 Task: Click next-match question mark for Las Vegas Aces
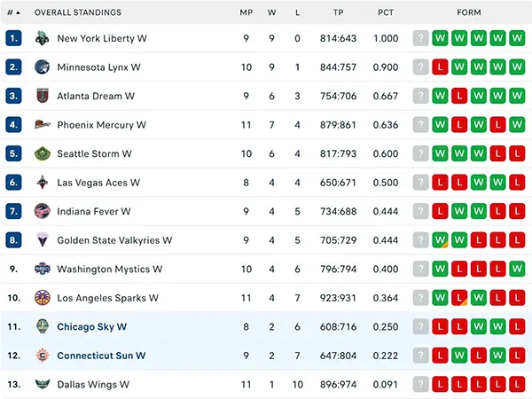(420, 183)
